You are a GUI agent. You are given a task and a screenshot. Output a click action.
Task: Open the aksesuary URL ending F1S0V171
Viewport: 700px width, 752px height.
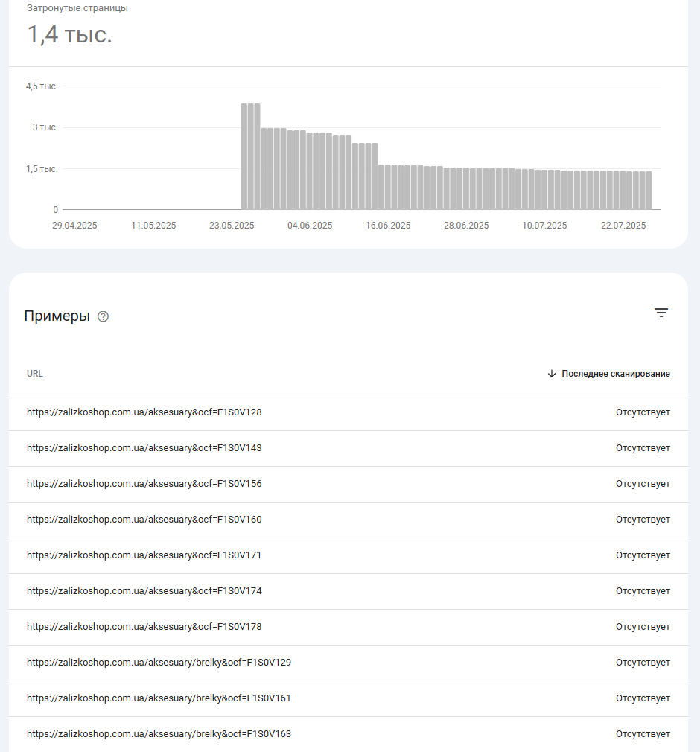[x=144, y=555]
